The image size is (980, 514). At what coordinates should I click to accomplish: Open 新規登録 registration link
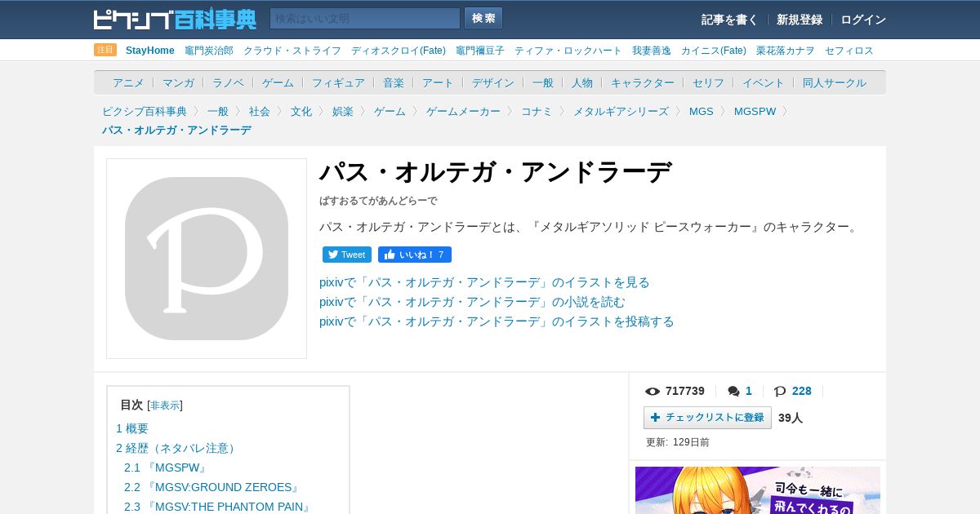800,20
